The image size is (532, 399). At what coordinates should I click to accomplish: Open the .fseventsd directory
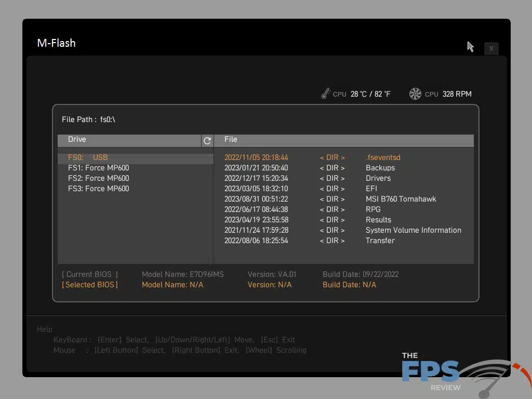pyautogui.click(x=383, y=157)
